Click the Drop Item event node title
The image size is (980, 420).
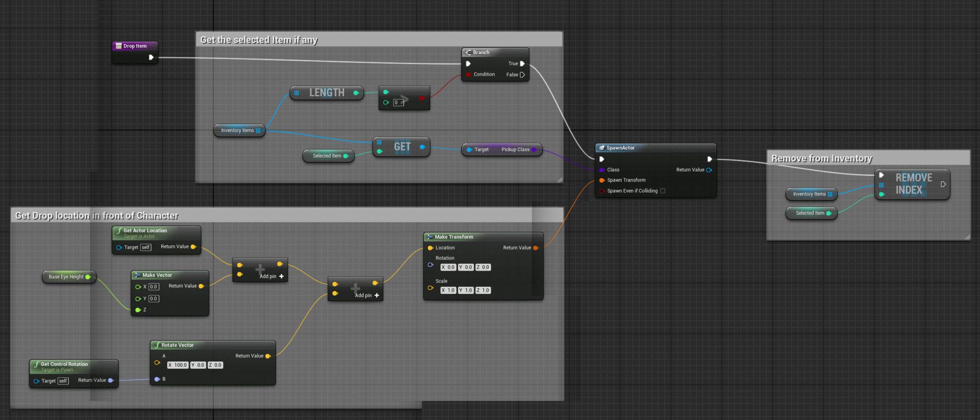coord(134,46)
